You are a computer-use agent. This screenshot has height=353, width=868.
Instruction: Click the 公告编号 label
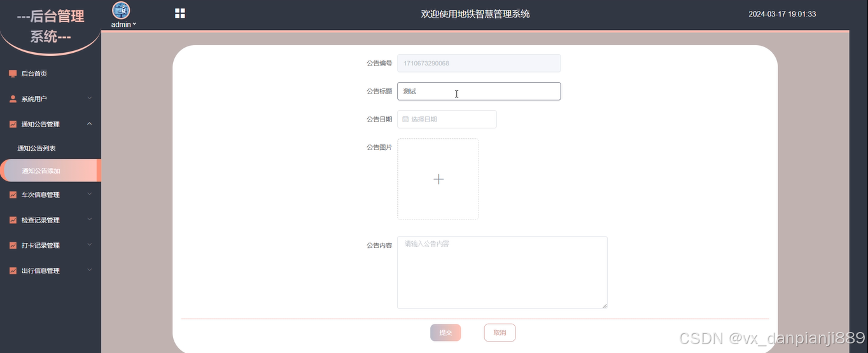(379, 63)
